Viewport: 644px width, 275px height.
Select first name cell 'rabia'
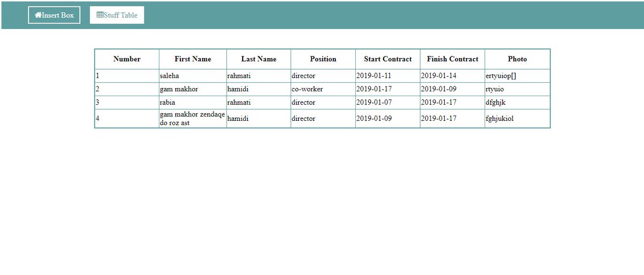pos(193,102)
